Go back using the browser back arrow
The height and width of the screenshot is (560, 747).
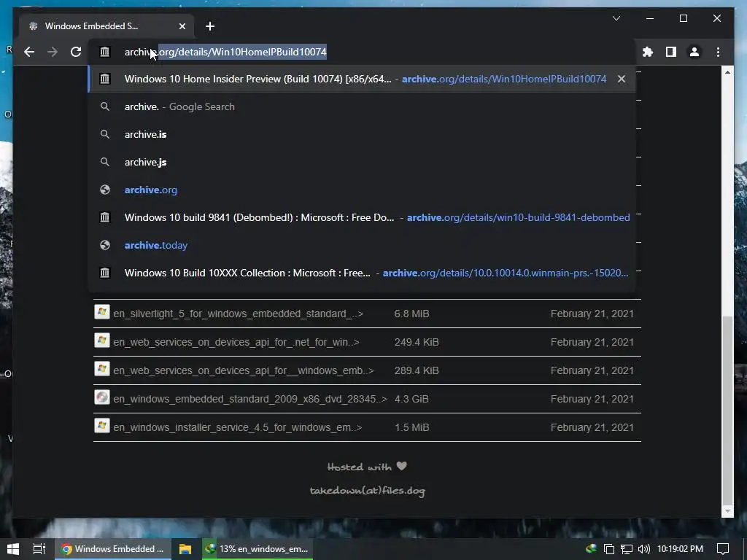pyautogui.click(x=29, y=52)
